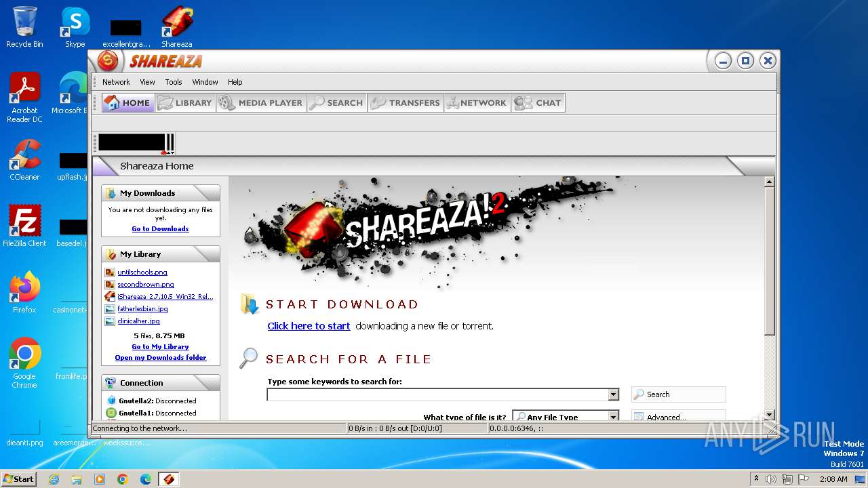Focus the search keywords input field
This screenshot has width=868, height=488.
coord(437,394)
